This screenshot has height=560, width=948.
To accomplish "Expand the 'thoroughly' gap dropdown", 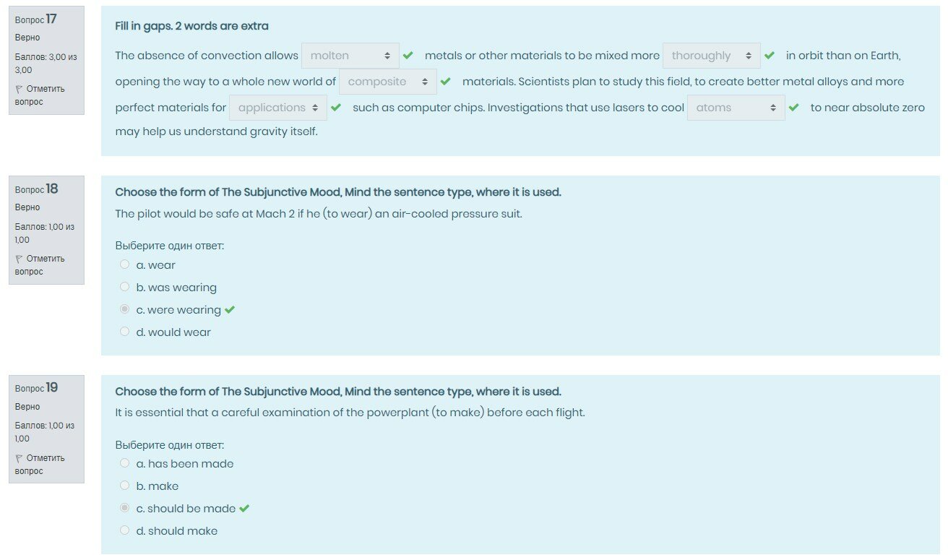I will click(x=712, y=56).
